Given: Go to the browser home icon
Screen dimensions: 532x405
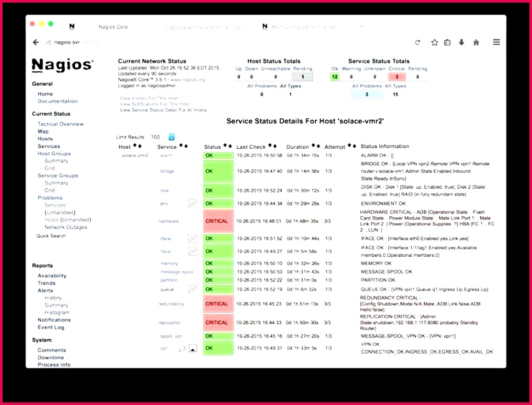Looking at the screenshot, I should [x=476, y=43].
